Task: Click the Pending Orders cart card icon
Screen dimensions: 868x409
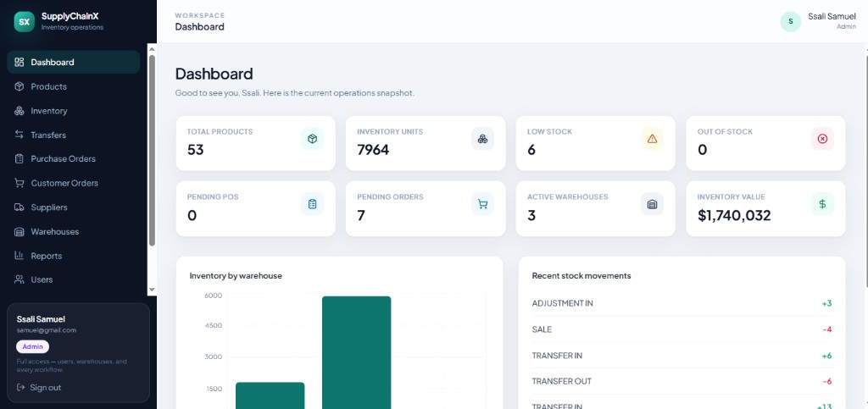Action: pyautogui.click(x=482, y=204)
